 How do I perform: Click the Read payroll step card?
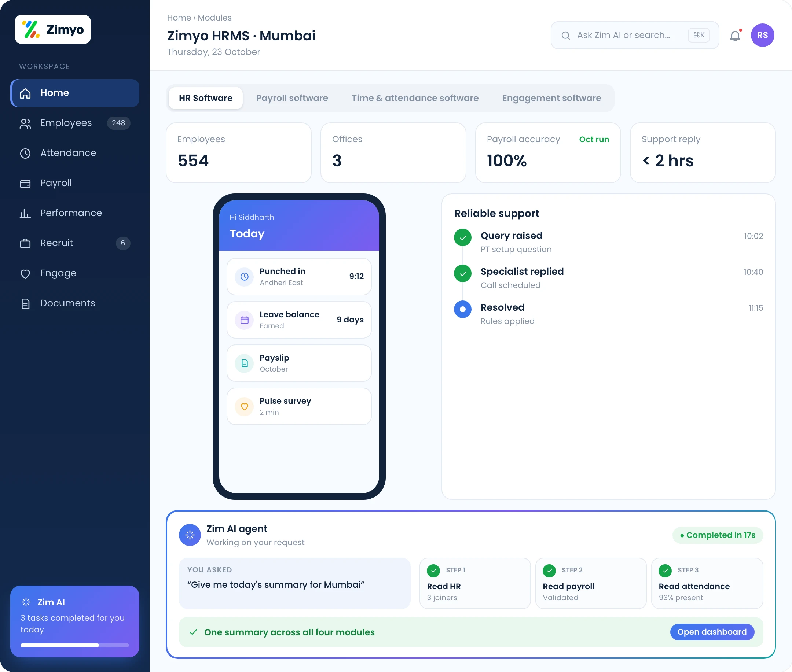[591, 584]
